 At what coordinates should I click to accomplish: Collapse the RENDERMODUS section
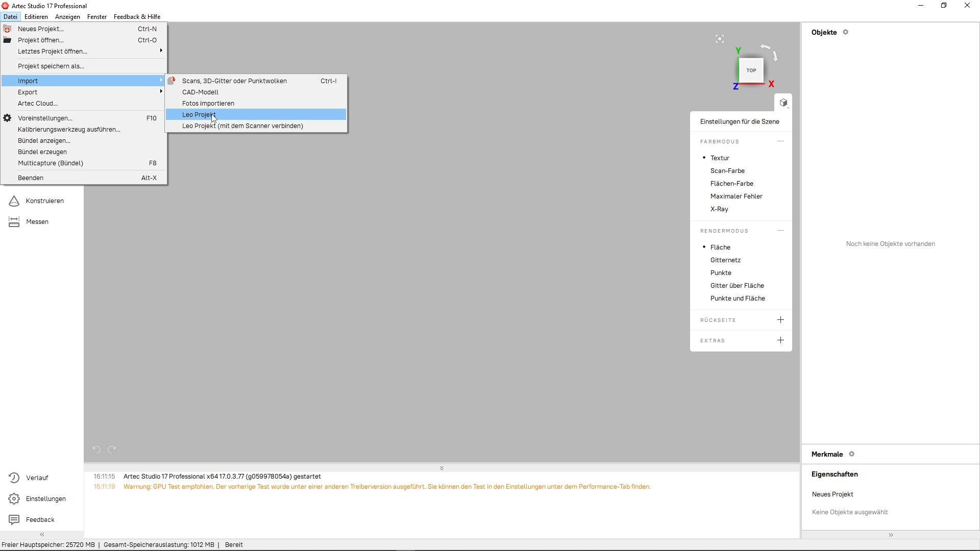click(780, 231)
